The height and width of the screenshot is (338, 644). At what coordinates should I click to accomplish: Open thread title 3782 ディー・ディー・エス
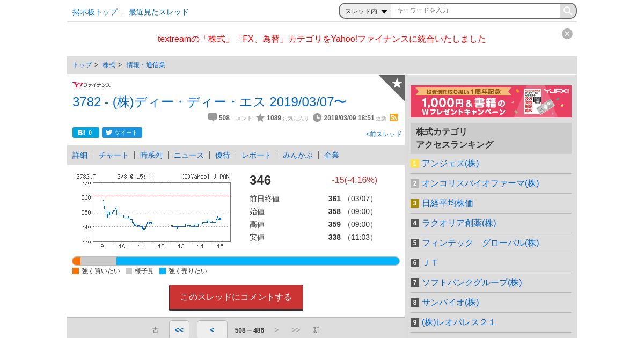[209, 102]
